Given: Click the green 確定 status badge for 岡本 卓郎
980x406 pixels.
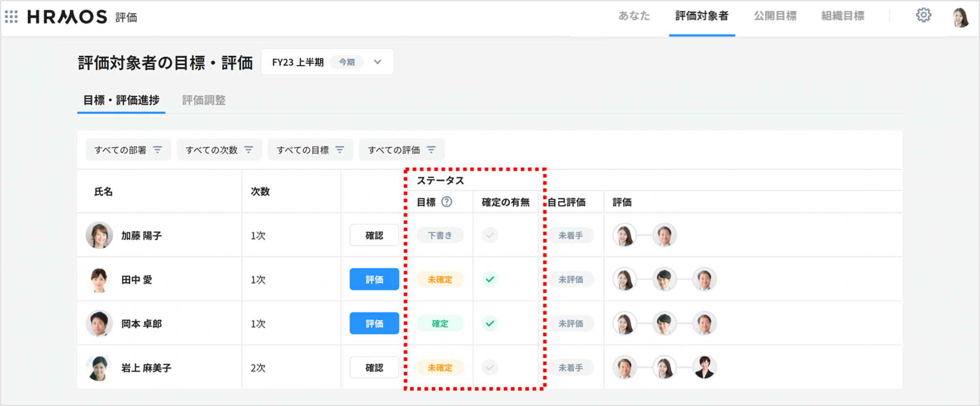Looking at the screenshot, I should pyautogui.click(x=440, y=323).
